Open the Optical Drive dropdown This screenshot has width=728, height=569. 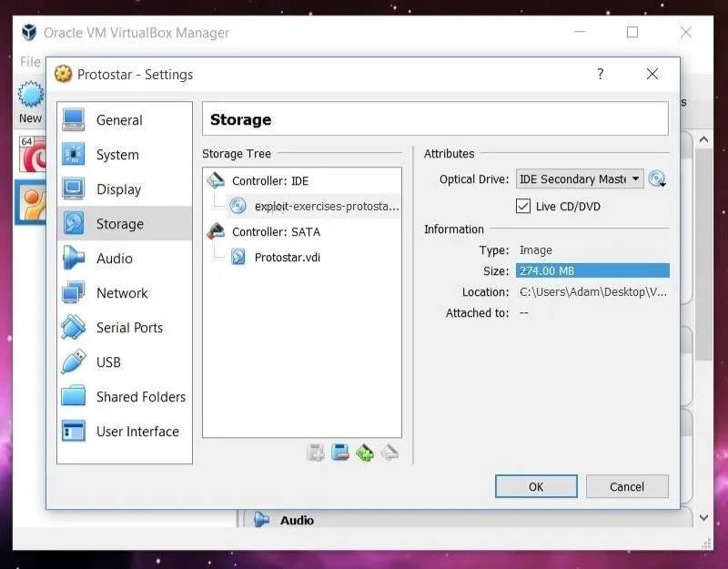pyautogui.click(x=580, y=178)
